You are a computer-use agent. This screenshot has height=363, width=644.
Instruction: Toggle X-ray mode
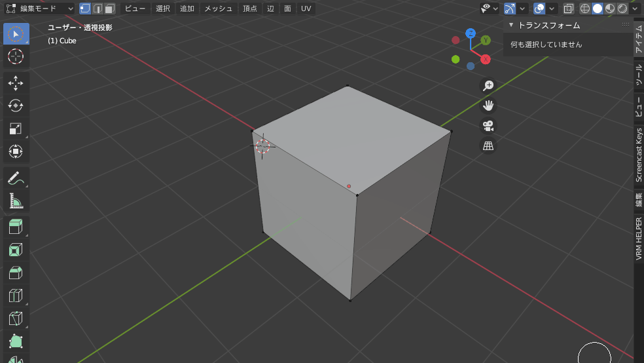pyautogui.click(x=569, y=9)
